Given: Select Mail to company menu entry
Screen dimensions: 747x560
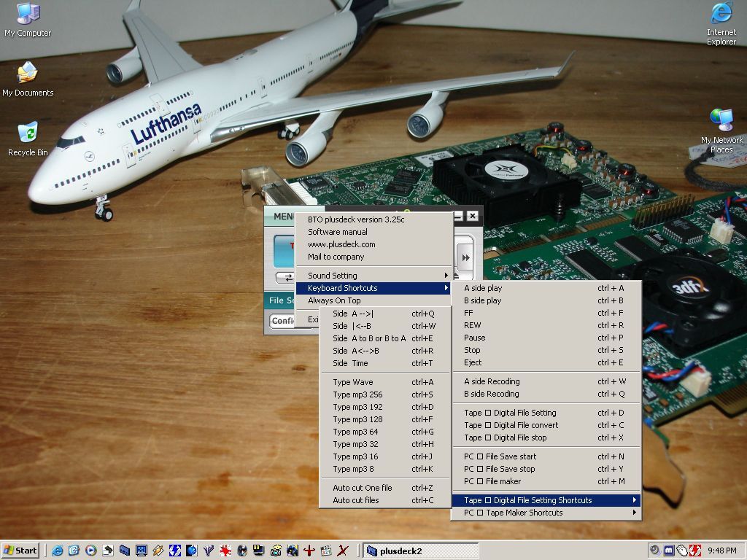Looking at the screenshot, I should [373, 257].
